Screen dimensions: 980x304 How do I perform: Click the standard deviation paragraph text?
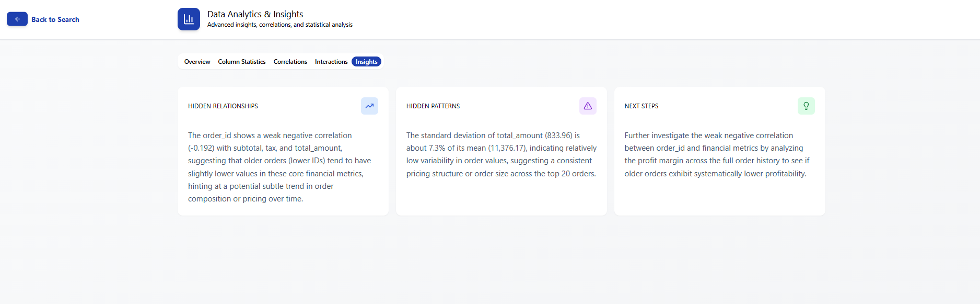coord(501,154)
